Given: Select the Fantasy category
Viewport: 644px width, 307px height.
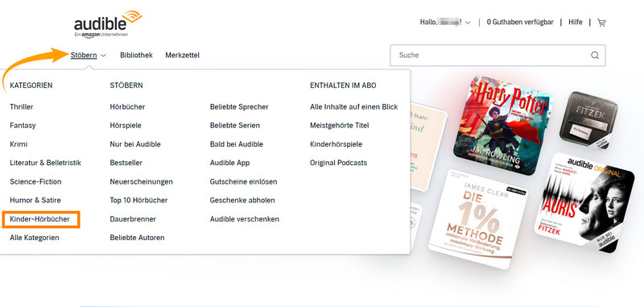Looking at the screenshot, I should (x=23, y=126).
